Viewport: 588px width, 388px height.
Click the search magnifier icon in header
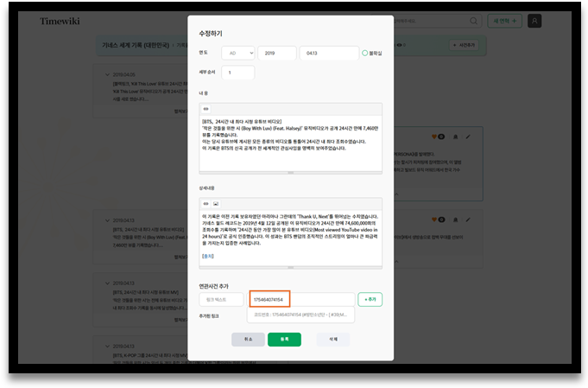tap(474, 21)
